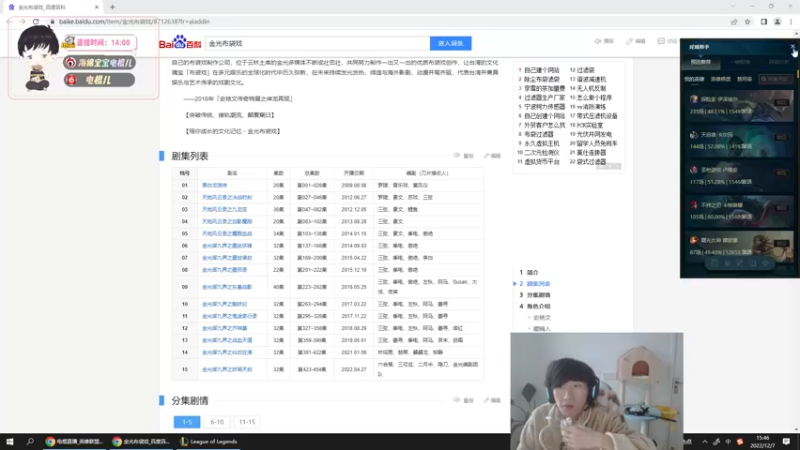This screenshot has height=450, width=800.
Task: Open series 12 title link
Action: pos(224,328)
